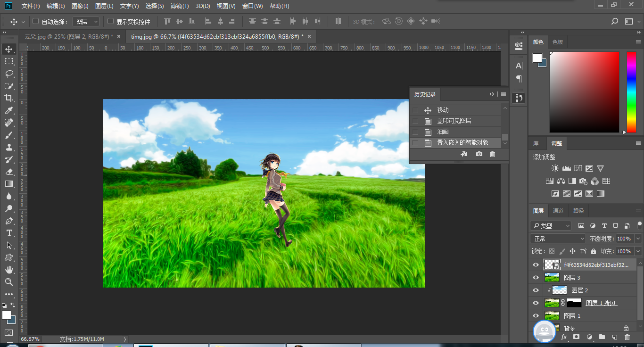Hide the 图层 1 拷贝 layer
The image size is (644, 347).
coord(536,303)
